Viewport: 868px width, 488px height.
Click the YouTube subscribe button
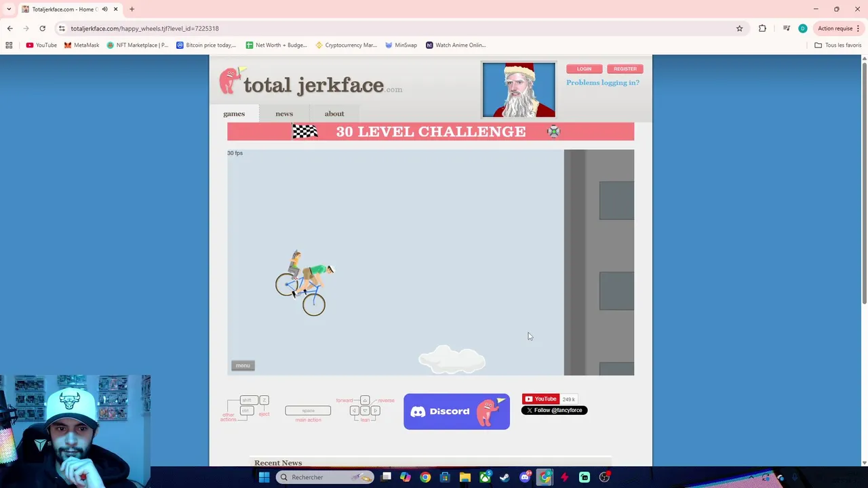pyautogui.click(x=540, y=399)
